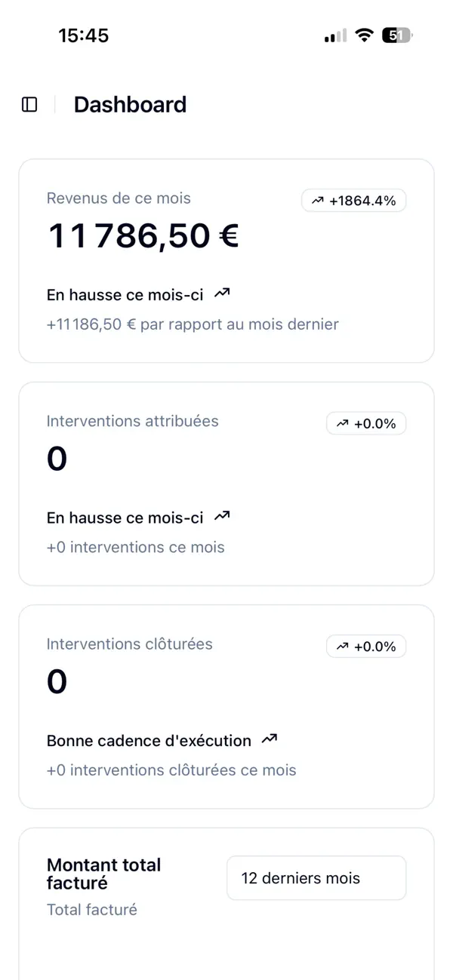
Task: Click trend arrow in Interventions attribuées footer
Action: click(x=222, y=516)
